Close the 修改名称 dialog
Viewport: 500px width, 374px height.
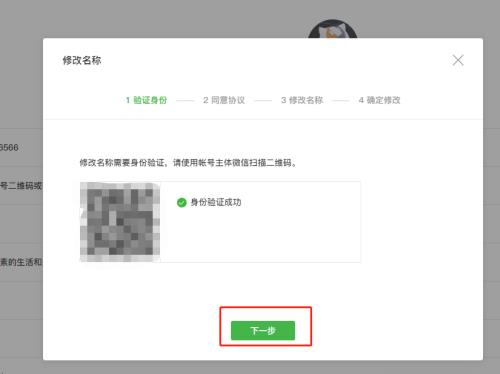(458, 60)
